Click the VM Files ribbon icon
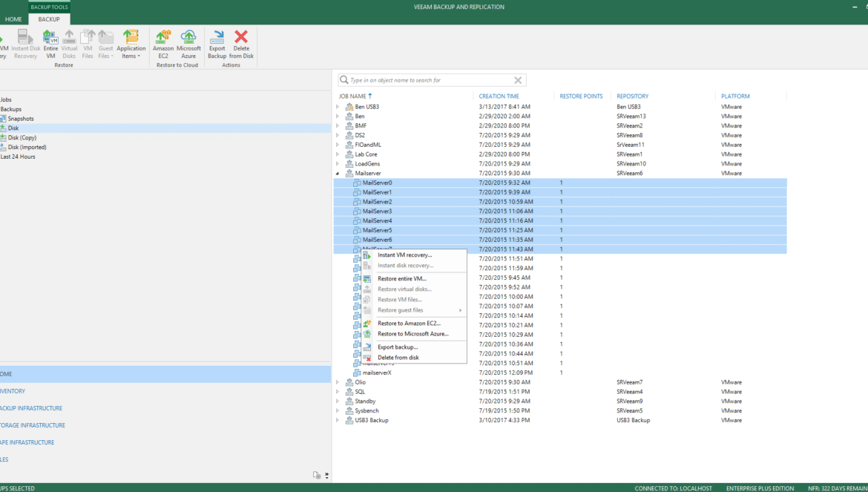868x492 pixels. [x=88, y=45]
